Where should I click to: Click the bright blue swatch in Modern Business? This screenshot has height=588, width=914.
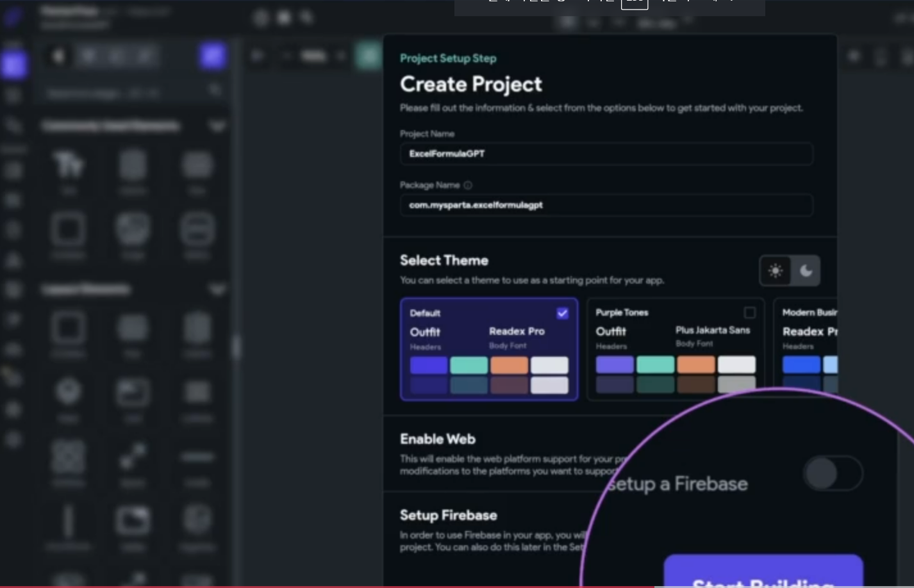click(801, 364)
